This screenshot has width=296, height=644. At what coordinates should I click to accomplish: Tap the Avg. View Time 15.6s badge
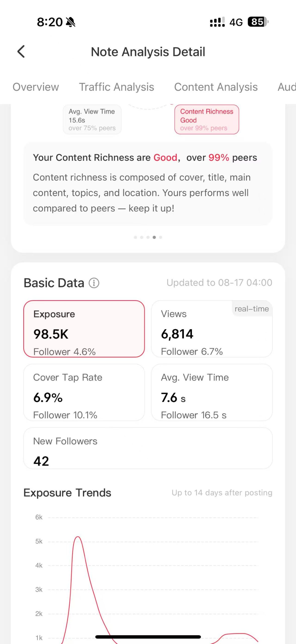pos(92,119)
